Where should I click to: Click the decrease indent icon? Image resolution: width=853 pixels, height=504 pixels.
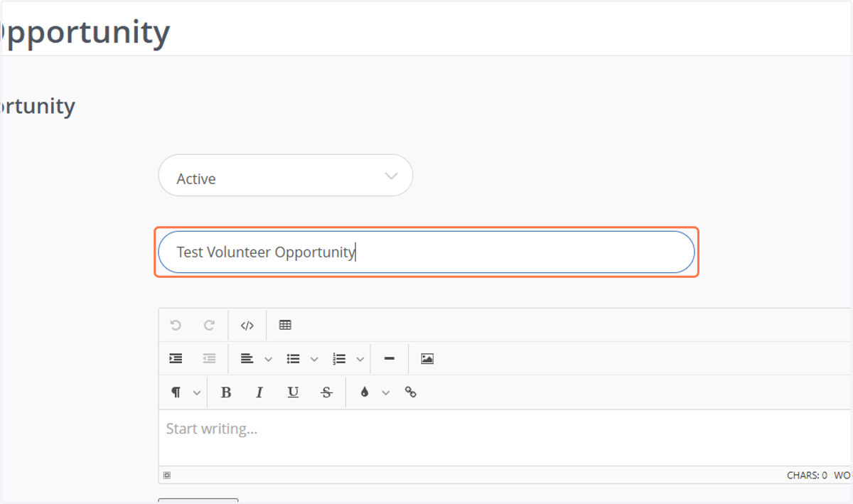tap(209, 359)
